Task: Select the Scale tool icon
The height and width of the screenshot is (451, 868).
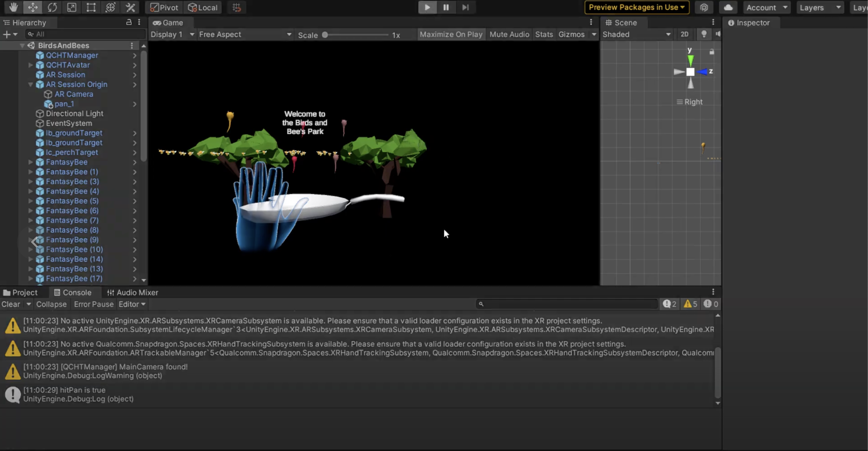Action: [x=71, y=8]
